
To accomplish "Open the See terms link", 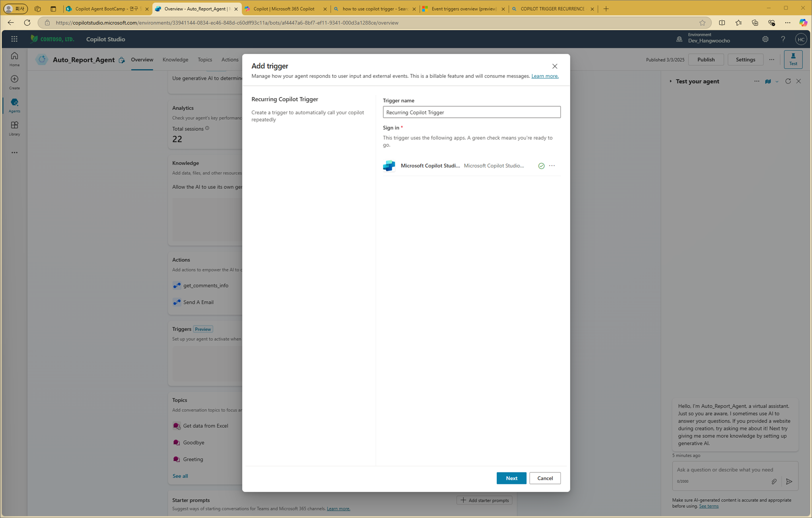I will point(708,506).
